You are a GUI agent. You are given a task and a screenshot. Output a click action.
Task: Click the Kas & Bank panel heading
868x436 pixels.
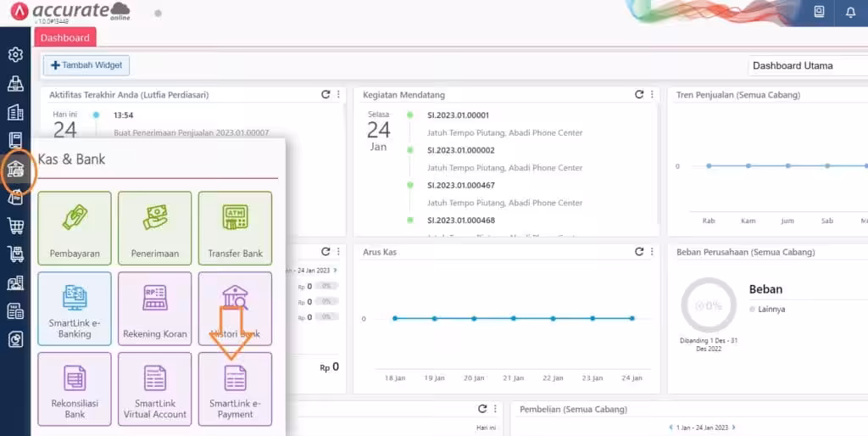click(x=71, y=159)
